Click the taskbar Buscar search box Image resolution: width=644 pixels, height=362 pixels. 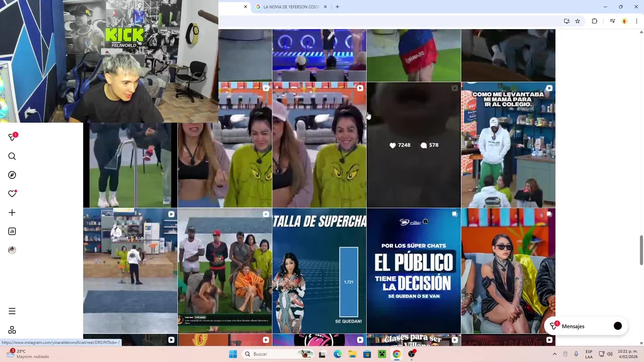[277, 354]
